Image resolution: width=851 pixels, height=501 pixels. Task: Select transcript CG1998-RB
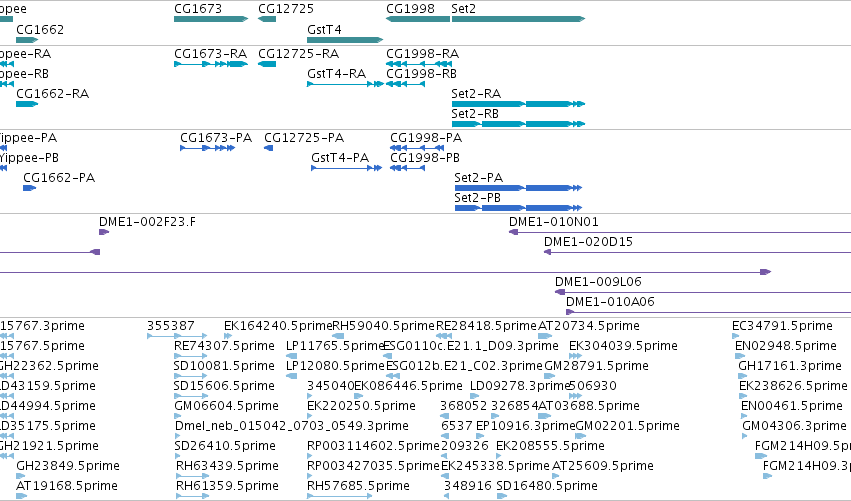pyautogui.click(x=405, y=84)
